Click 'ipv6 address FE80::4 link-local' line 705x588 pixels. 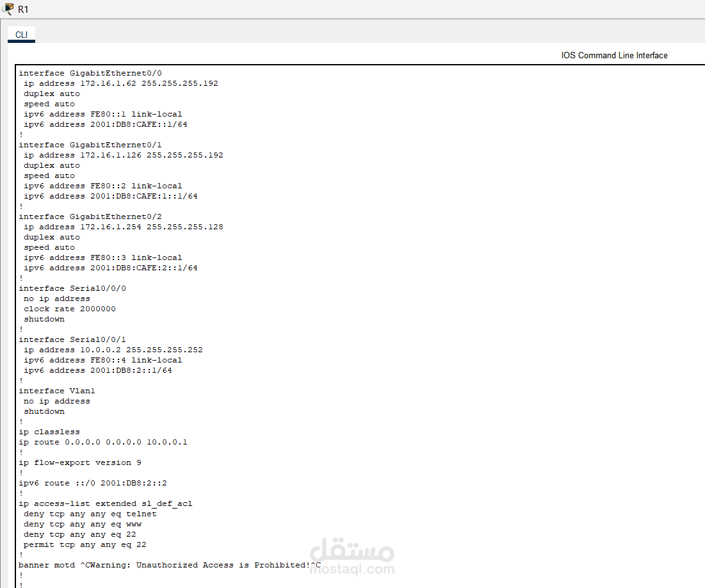pyautogui.click(x=103, y=361)
